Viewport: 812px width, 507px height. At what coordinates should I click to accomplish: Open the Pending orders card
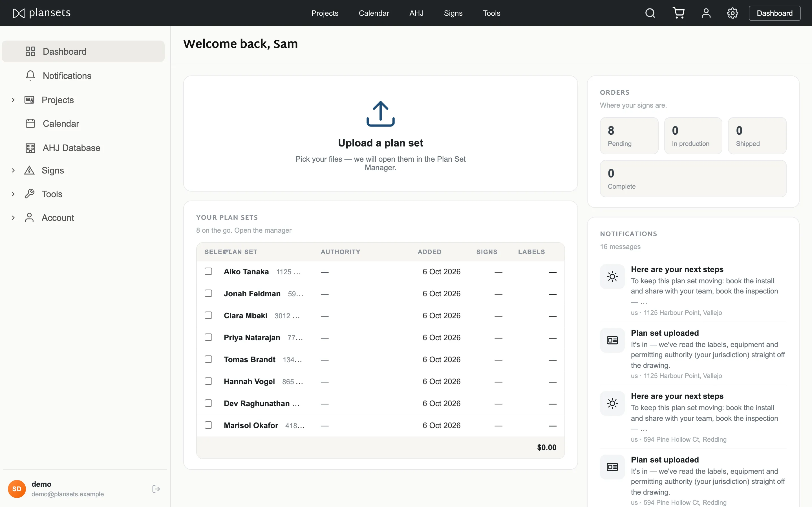click(x=629, y=135)
